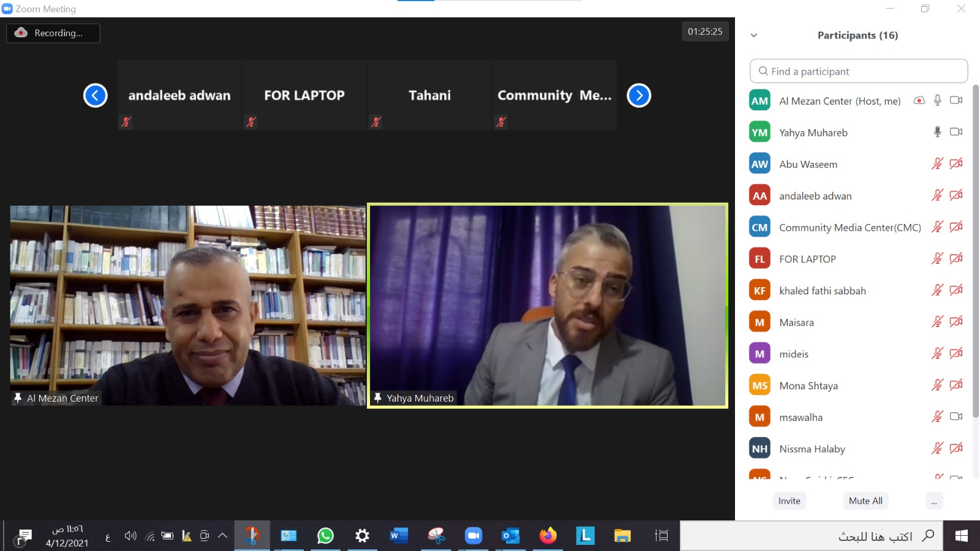Unmute Abu Waseem's microphone
The height and width of the screenshot is (551, 980).
point(937,164)
